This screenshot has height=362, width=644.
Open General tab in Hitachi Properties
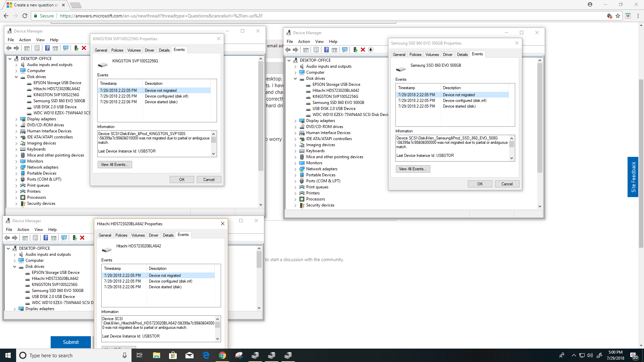pyautogui.click(x=105, y=235)
